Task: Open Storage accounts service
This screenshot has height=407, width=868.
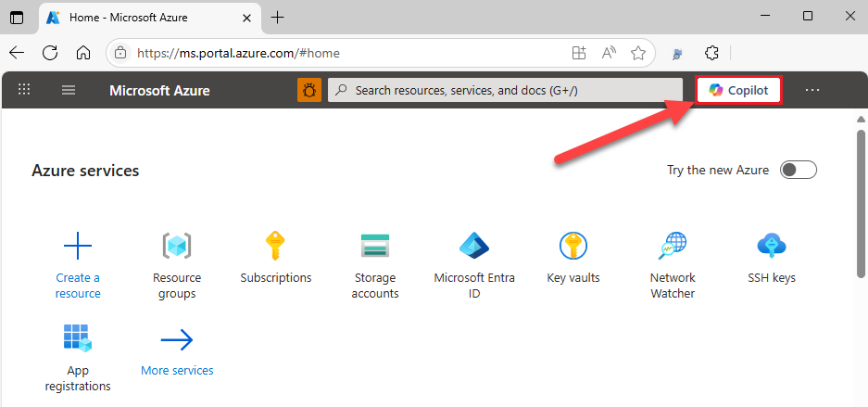Action: pos(375,247)
